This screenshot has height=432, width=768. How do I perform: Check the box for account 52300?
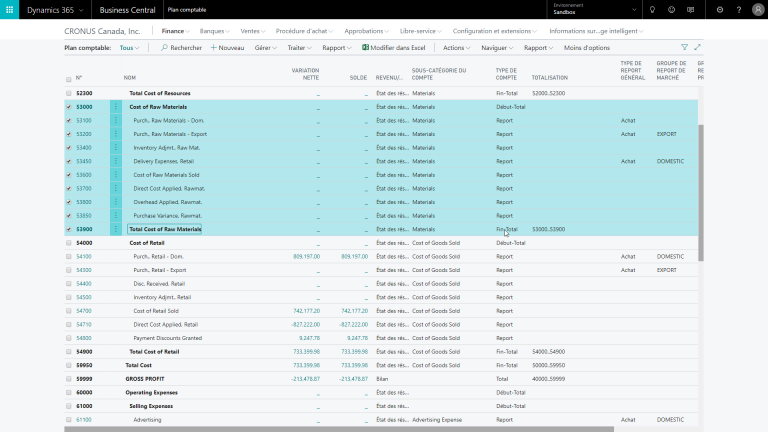pyautogui.click(x=68, y=93)
